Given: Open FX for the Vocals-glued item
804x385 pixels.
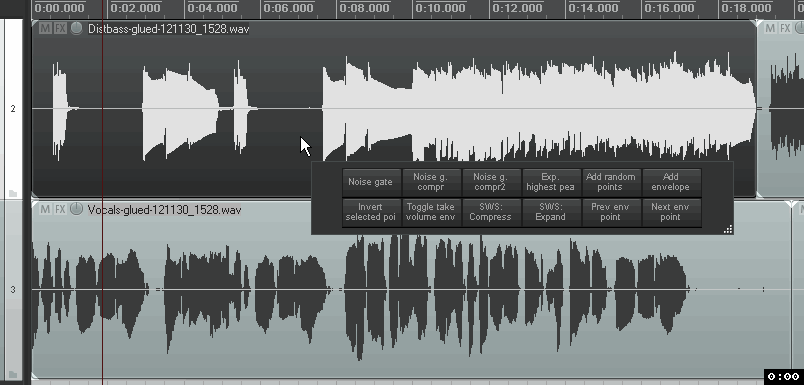Looking at the screenshot, I should [x=61, y=209].
